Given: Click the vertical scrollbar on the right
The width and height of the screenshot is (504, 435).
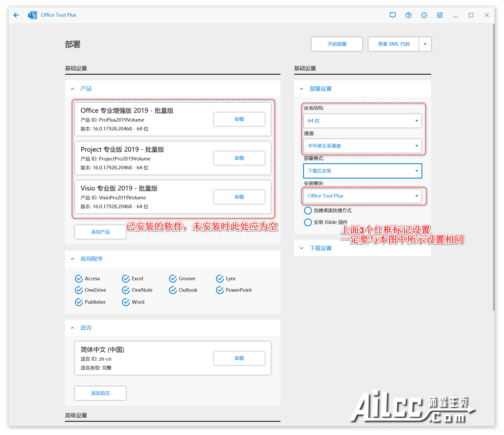Looking at the screenshot, I should [x=494, y=167].
